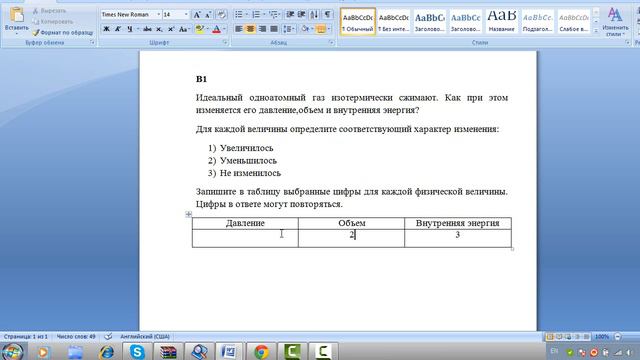Viewport: 640px width, 360px height.
Task: Align text left
Action: pos(239,29)
